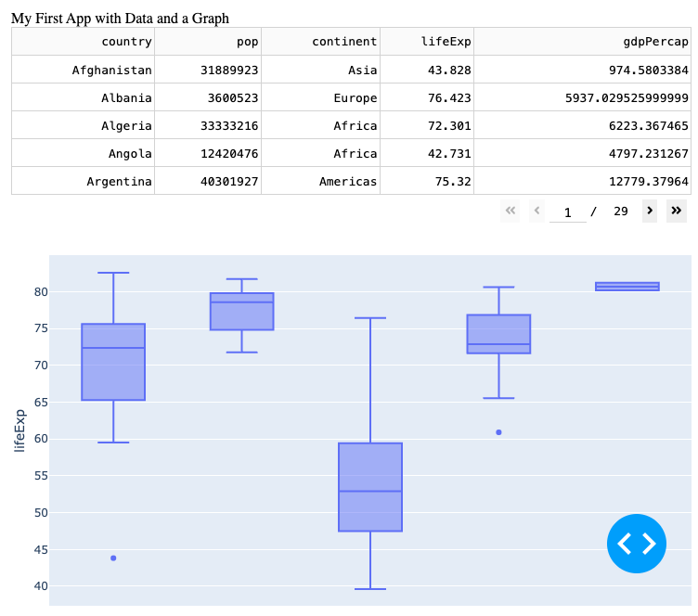Open the Dash dev tools debug menu
698x616 pixels.
coord(636,544)
